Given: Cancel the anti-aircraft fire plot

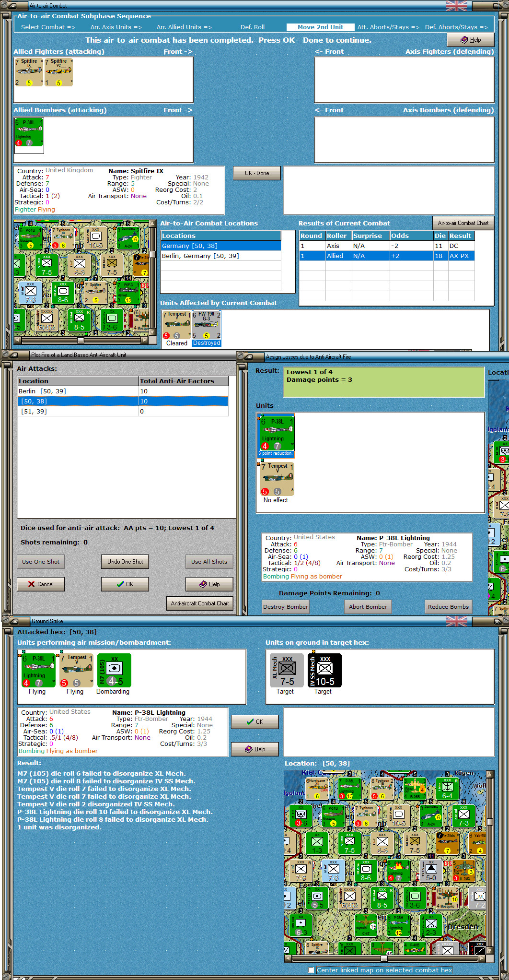Looking at the screenshot, I should click(41, 584).
